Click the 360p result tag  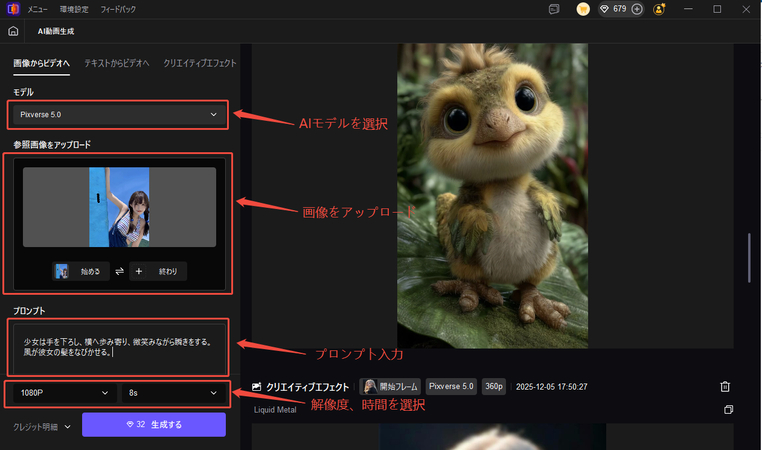click(494, 386)
